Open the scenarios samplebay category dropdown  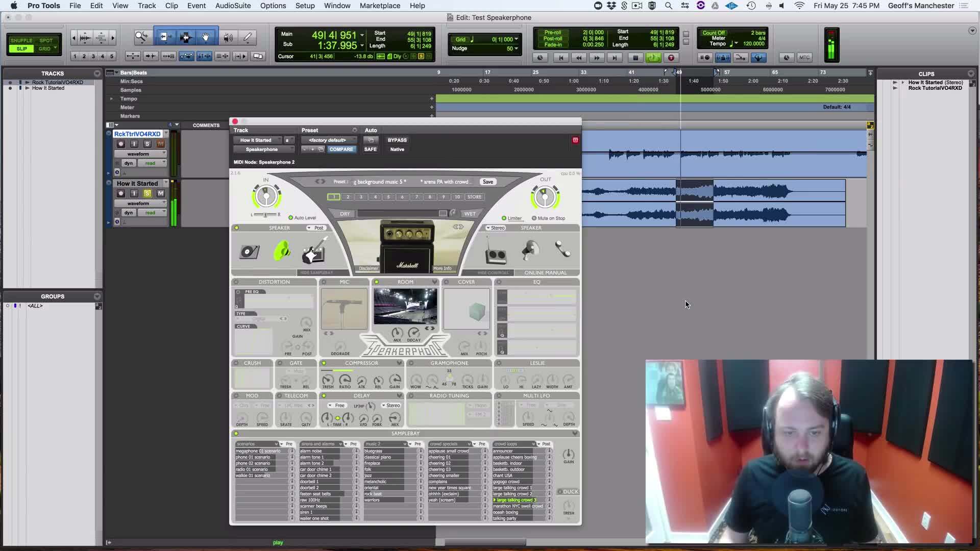(257, 444)
